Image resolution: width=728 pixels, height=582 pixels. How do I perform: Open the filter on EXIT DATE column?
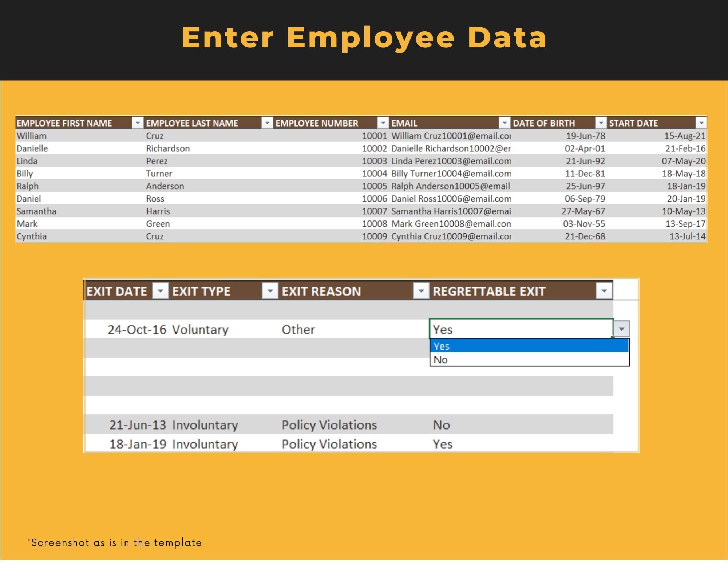pyautogui.click(x=160, y=291)
